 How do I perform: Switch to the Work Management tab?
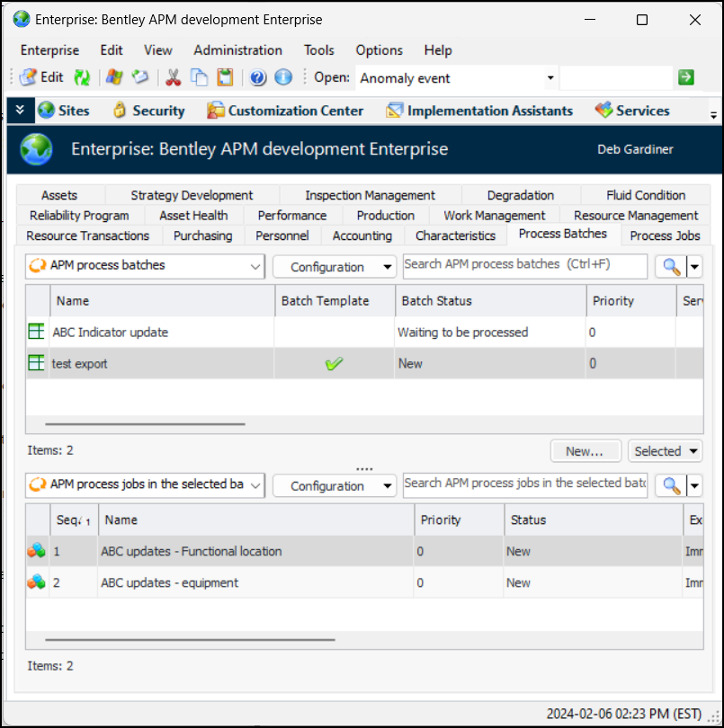pos(495,216)
